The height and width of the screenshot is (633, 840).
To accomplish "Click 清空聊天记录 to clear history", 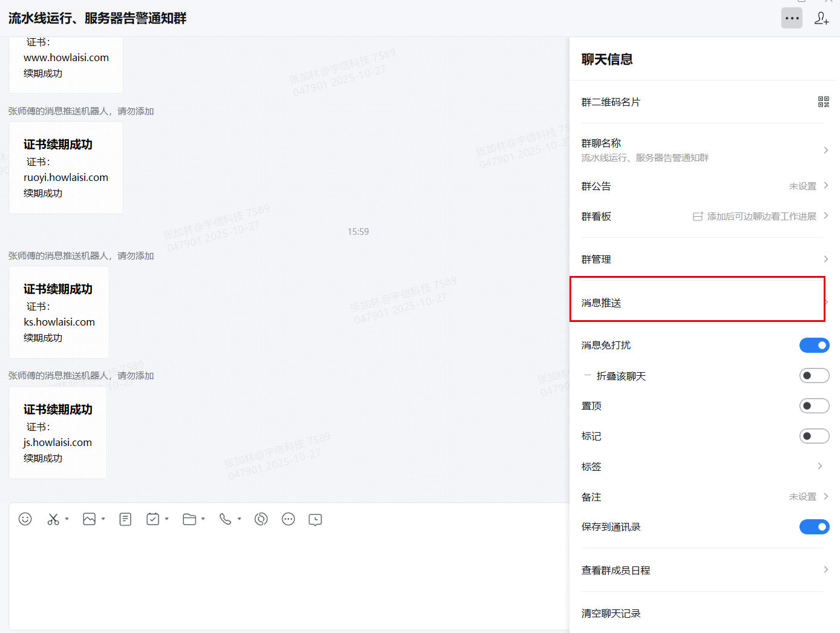I will (x=611, y=613).
